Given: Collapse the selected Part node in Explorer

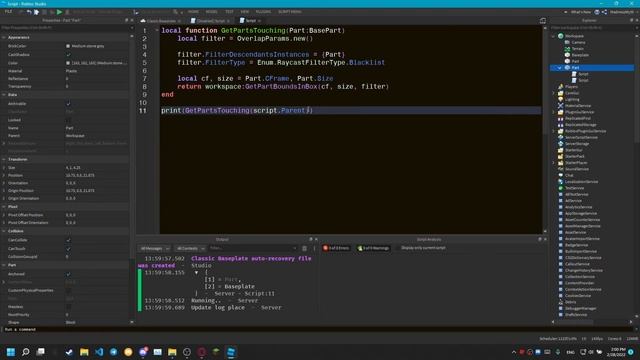Looking at the screenshot, I should [x=560, y=68].
